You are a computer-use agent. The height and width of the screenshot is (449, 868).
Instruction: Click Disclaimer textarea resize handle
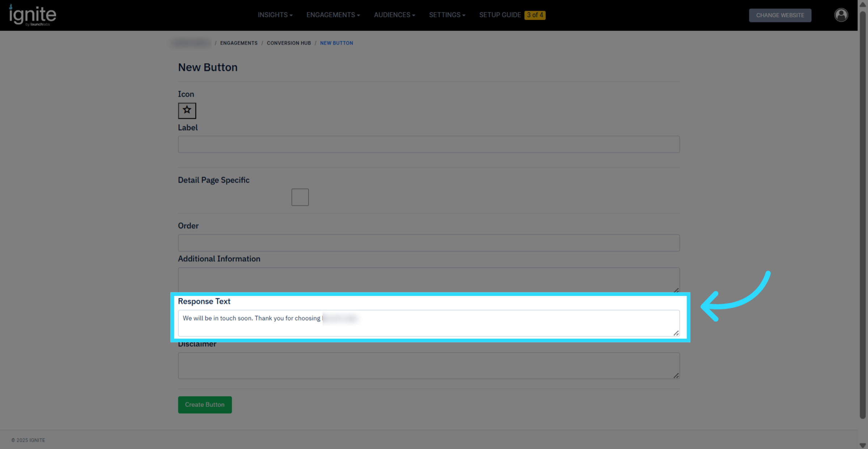tap(676, 376)
